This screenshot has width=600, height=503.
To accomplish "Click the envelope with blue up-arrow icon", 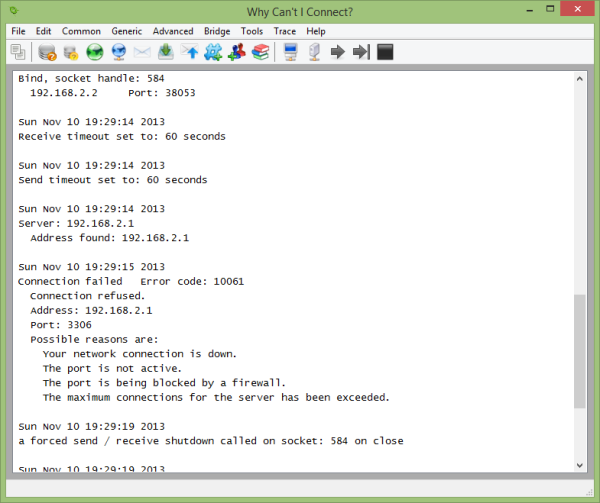I will tap(189, 52).
